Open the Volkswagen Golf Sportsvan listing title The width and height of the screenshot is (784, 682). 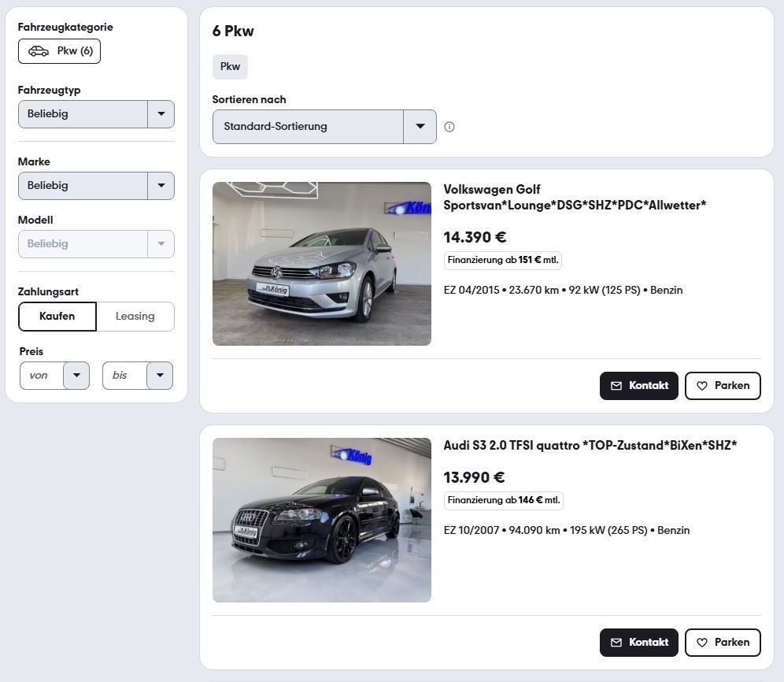(x=574, y=198)
